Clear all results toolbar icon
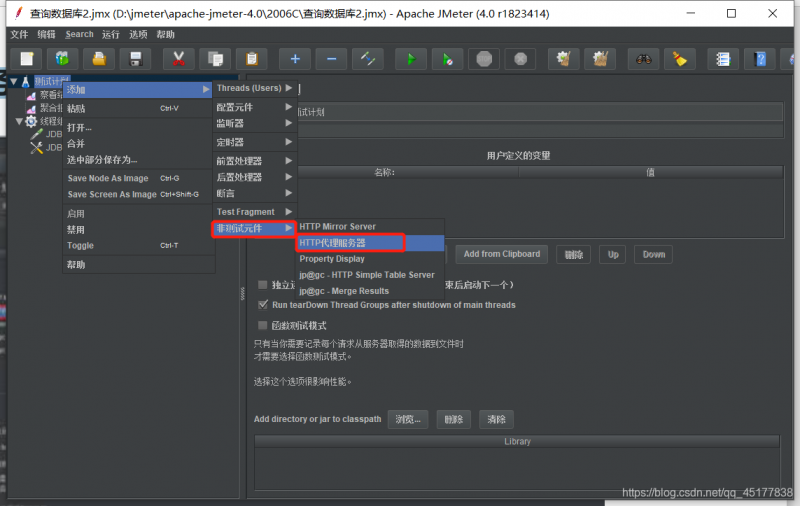 click(x=601, y=59)
